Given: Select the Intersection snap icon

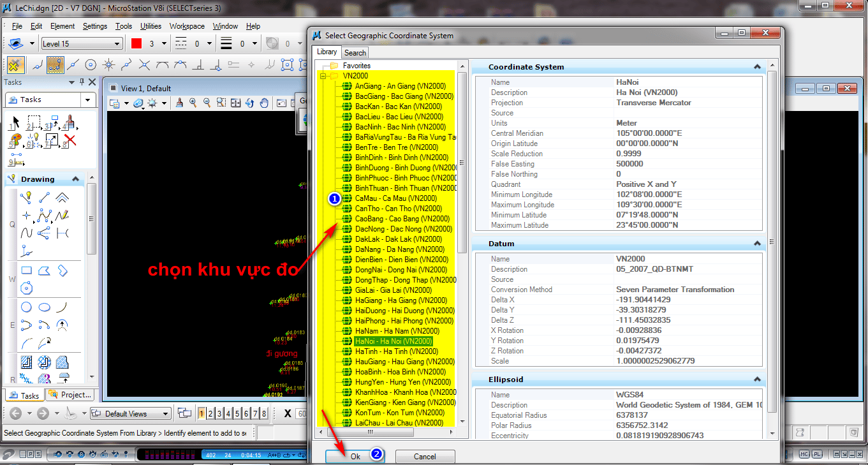Looking at the screenshot, I should 145,64.
